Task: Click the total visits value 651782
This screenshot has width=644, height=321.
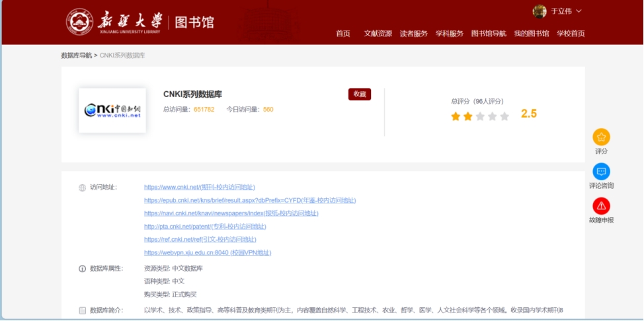Action: tap(204, 110)
